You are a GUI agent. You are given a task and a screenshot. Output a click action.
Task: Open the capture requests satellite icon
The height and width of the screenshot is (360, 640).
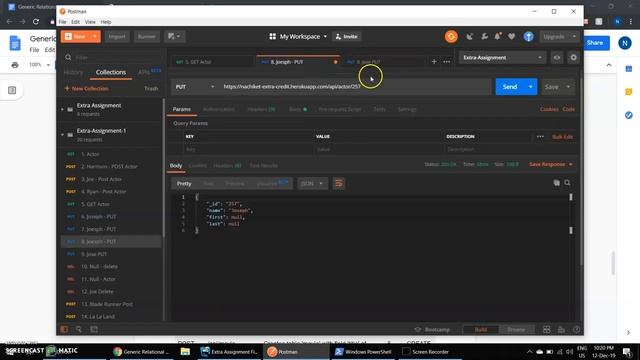[x=470, y=37]
